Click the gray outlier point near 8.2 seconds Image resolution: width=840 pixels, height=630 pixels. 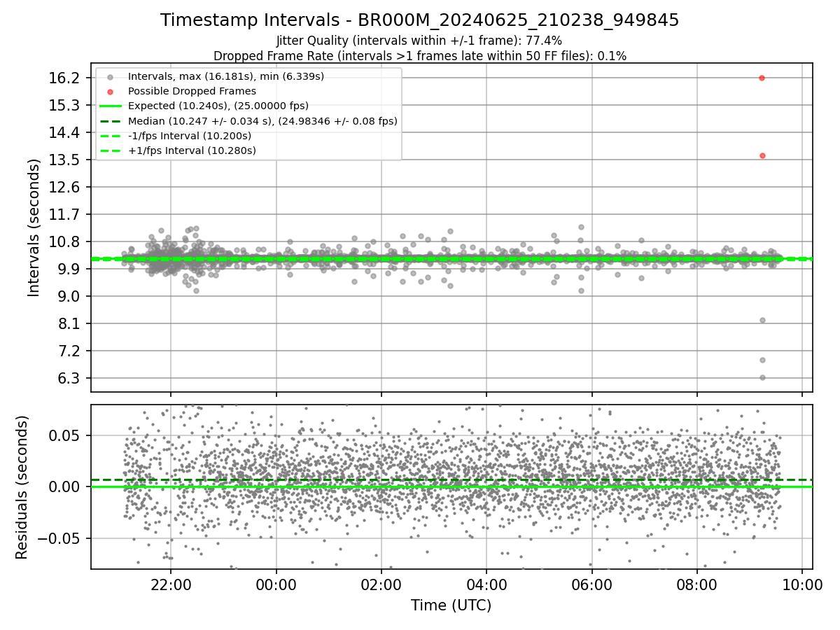(762, 320)
